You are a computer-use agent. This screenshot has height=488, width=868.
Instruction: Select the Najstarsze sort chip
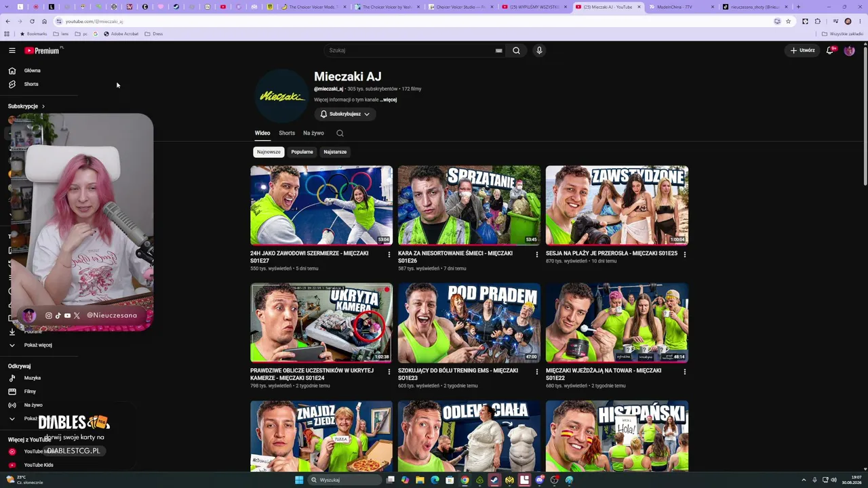335,152
